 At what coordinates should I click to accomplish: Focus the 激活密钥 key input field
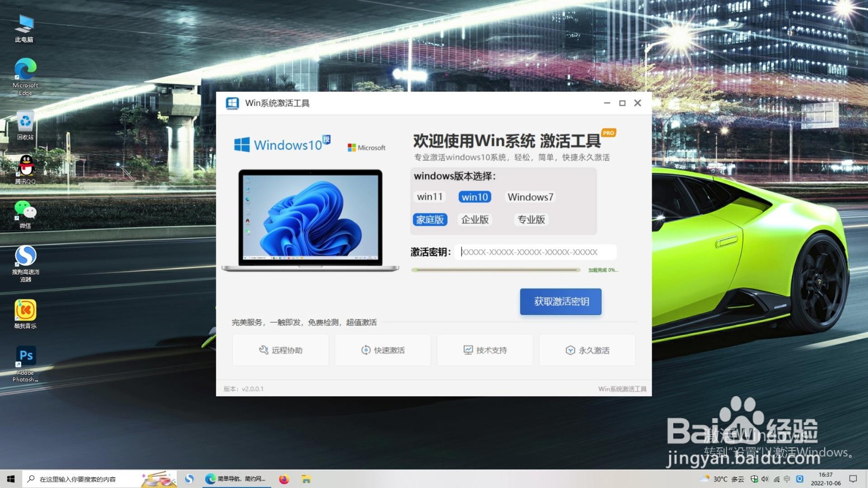(535, 252)
